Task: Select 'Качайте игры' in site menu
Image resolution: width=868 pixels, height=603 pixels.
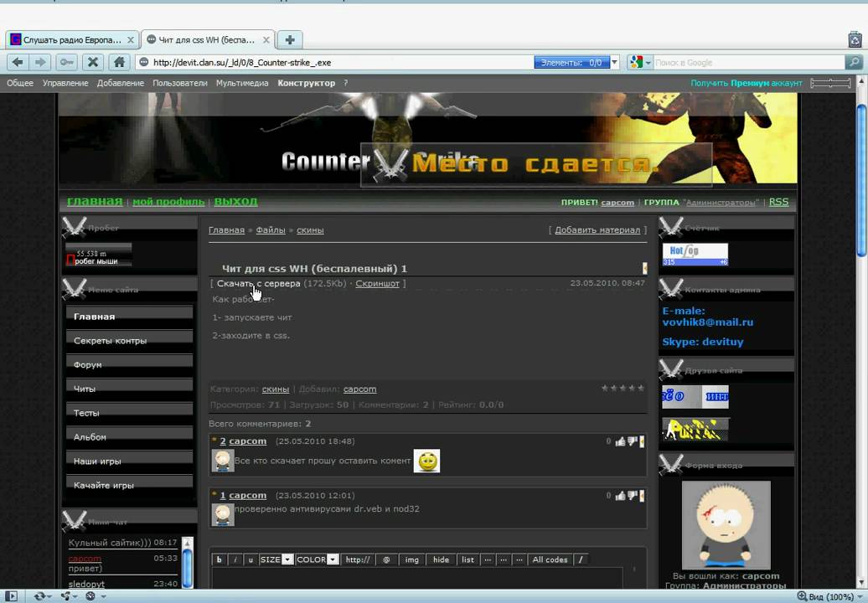Action: point(129,485)
